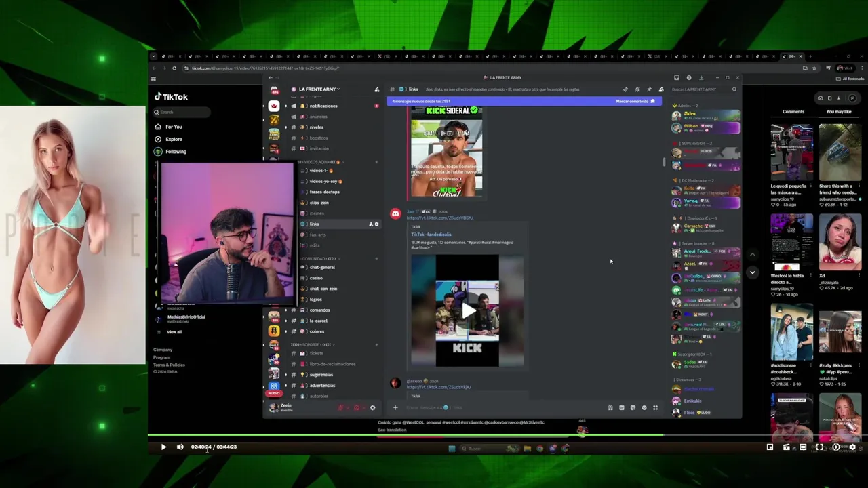Open links channel settings gear
This screenshot has width=868, height=488.
pyautogui.click(x=377, y=224)
